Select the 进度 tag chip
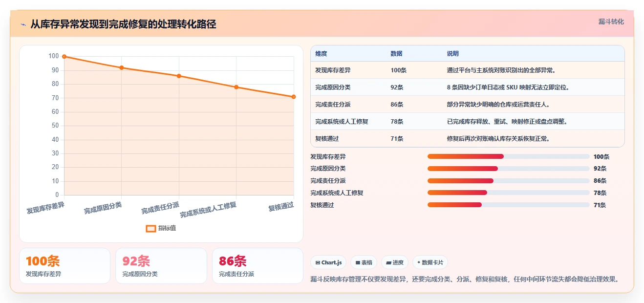Screen dimensions: 644x303 [x=395, y=262]
